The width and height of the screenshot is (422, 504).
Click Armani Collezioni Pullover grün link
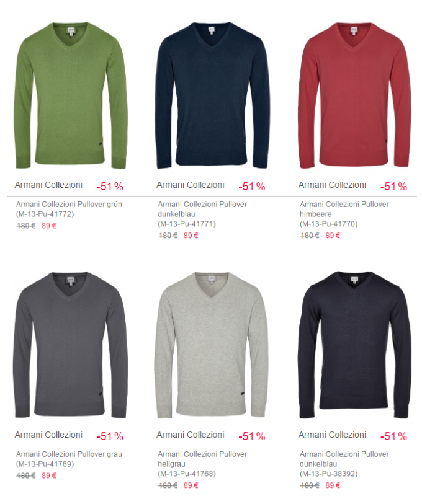click(69, 210)
